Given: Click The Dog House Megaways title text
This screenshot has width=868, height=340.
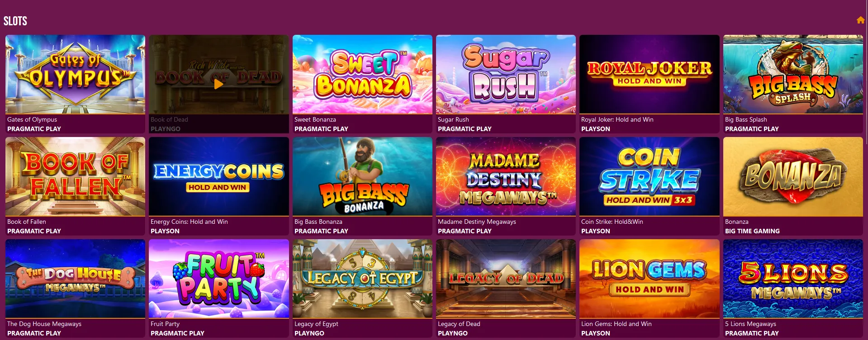Looking at the screenshot, I should pos(44,324).
